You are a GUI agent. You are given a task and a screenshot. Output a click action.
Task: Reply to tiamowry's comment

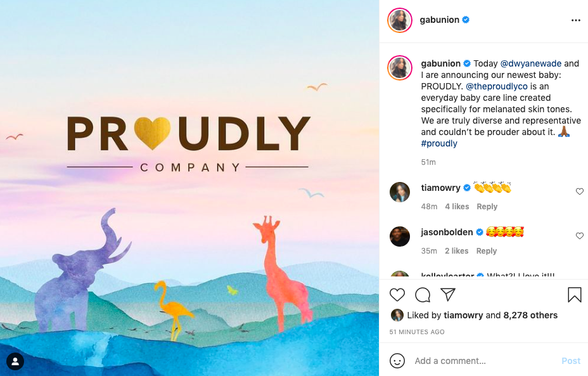pyautogui.click(x=487, y=206)
